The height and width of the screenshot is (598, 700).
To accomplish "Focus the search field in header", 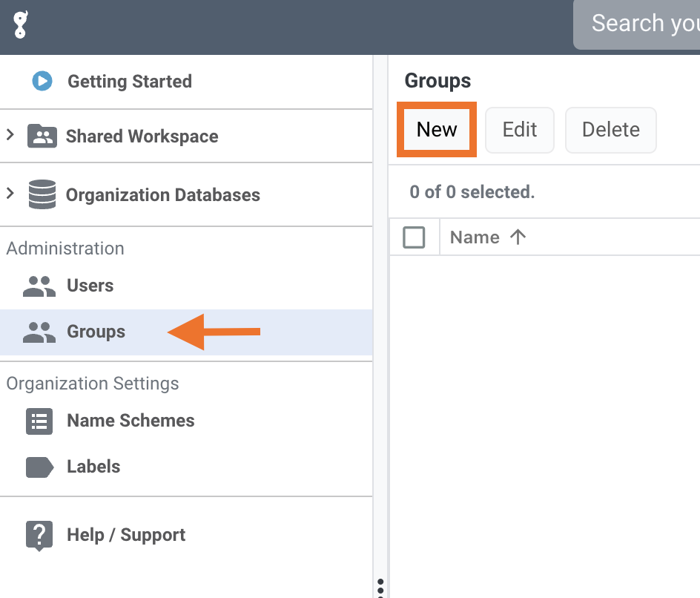I will (x=642, y=24).
